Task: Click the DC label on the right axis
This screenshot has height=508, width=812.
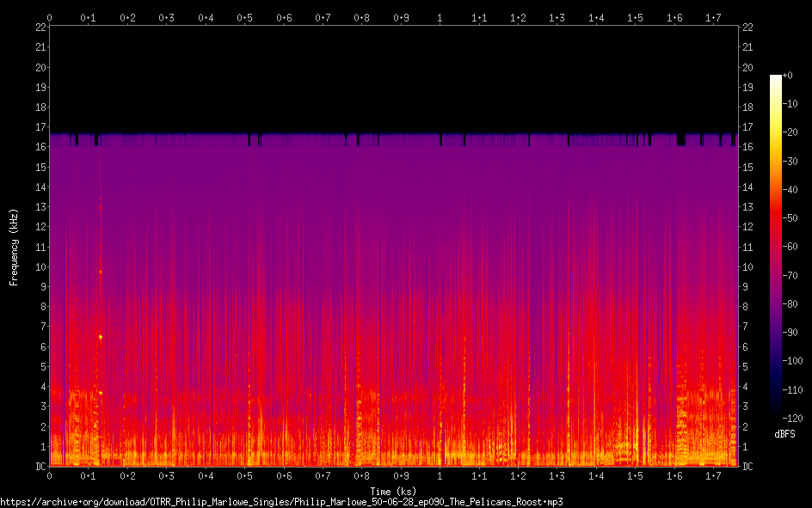Action: coord(747,467)
